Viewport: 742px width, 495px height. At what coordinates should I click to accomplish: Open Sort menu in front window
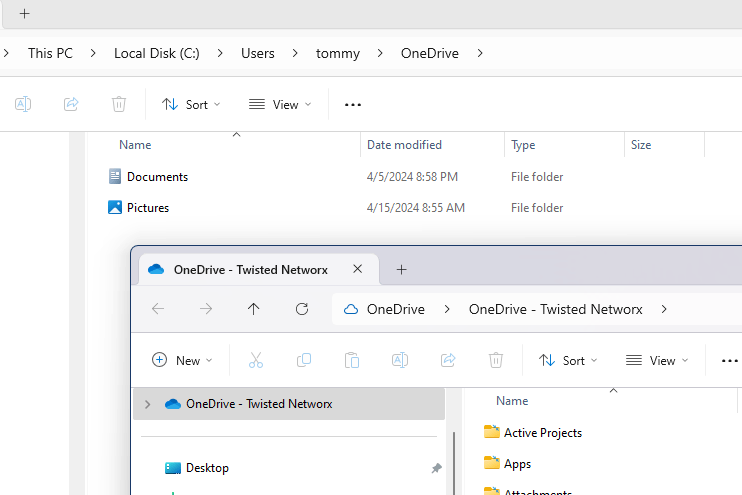[x=568, y=361]
